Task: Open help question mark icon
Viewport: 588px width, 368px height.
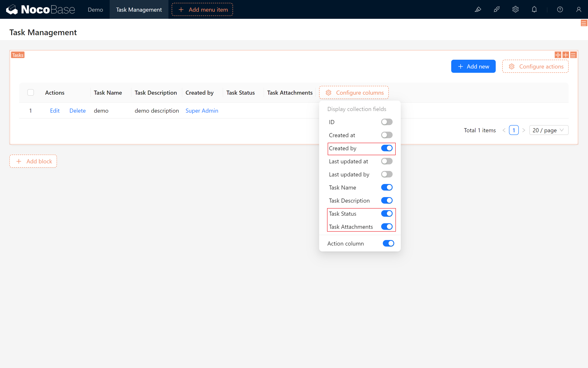Action: (560, 9)
